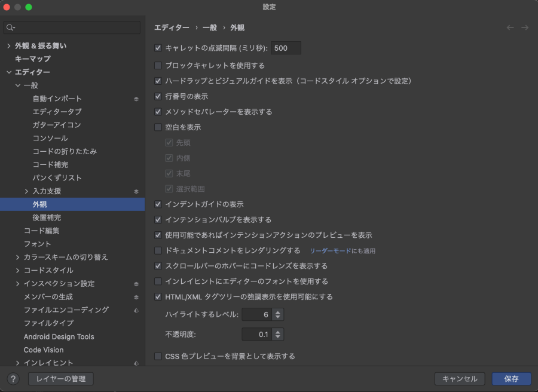Select Code Vision page
538x392 pixels.
tap(44, 350)
